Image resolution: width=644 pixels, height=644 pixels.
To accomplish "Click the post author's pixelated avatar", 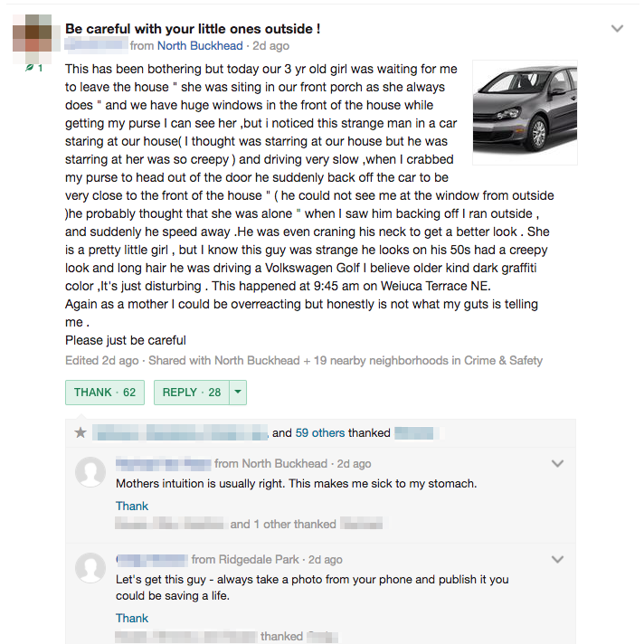I will click(33, 38).
